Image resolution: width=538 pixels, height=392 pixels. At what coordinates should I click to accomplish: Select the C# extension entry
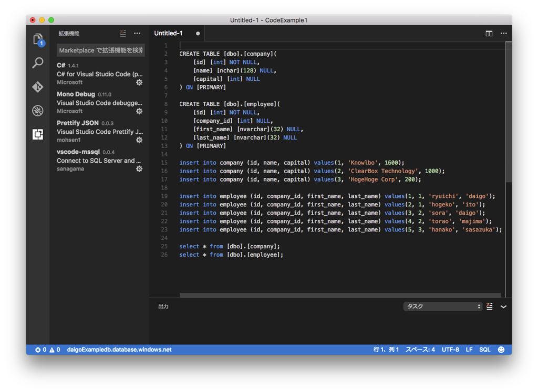99,73
